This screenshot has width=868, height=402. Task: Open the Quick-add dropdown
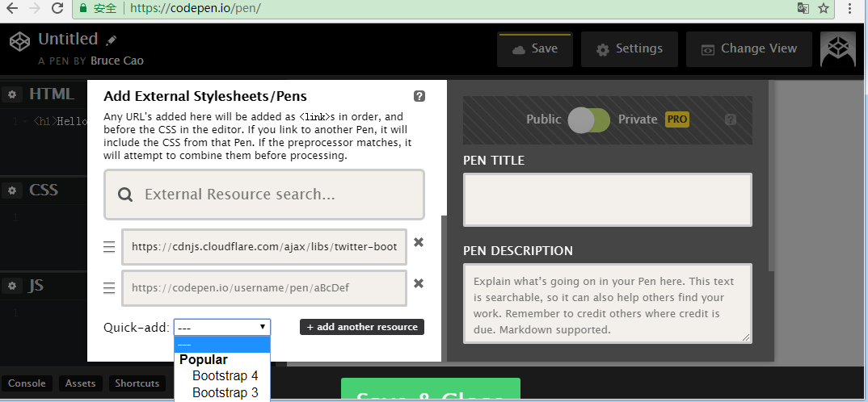(x=222, y=327)
